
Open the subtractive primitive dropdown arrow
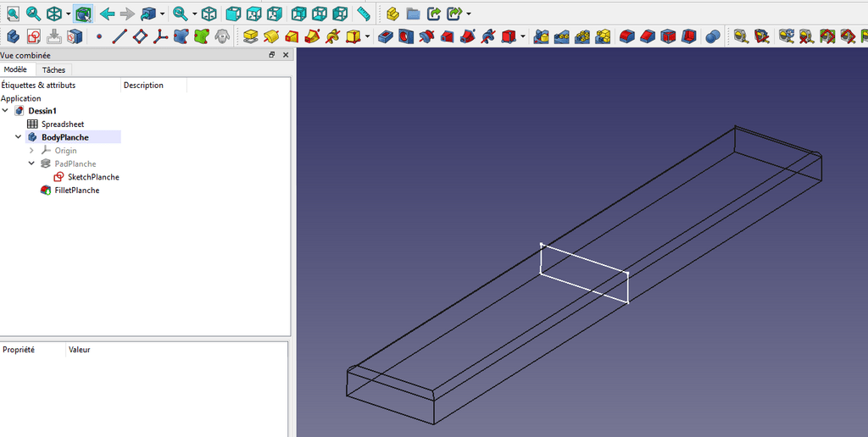522,37
